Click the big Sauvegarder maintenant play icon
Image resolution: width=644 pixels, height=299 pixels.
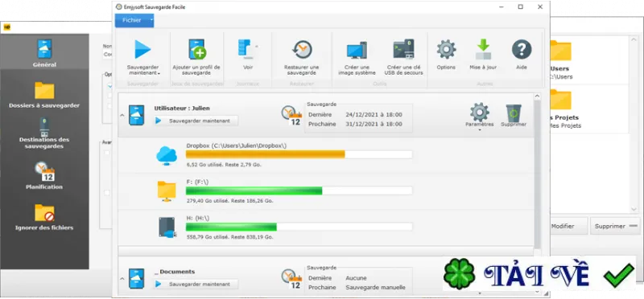click(x=142, y=49)
